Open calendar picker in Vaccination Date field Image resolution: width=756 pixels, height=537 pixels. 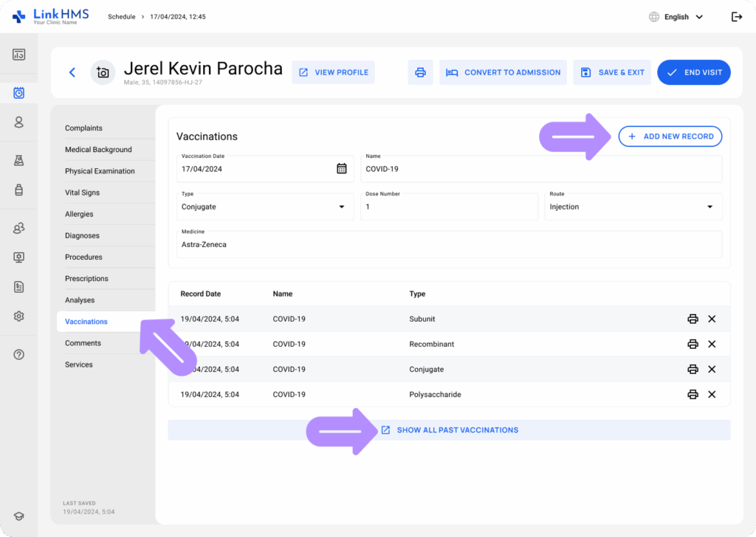click(x=341, y=168)
